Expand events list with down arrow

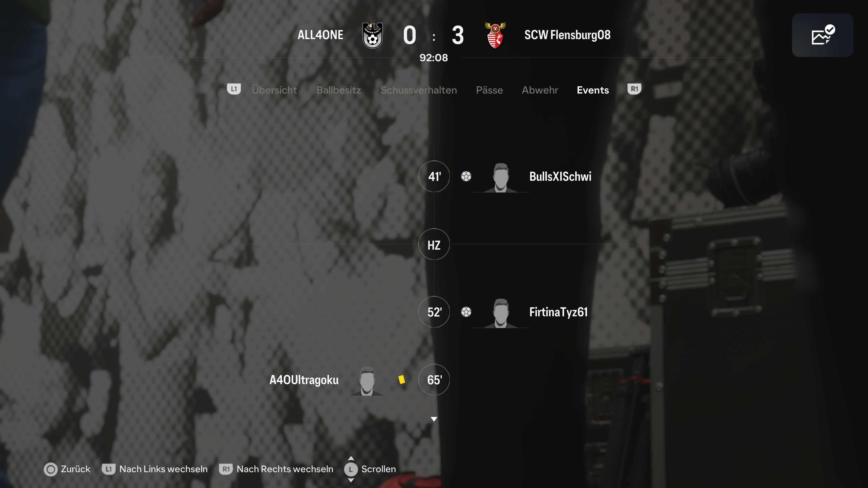[x=434, y=419]
